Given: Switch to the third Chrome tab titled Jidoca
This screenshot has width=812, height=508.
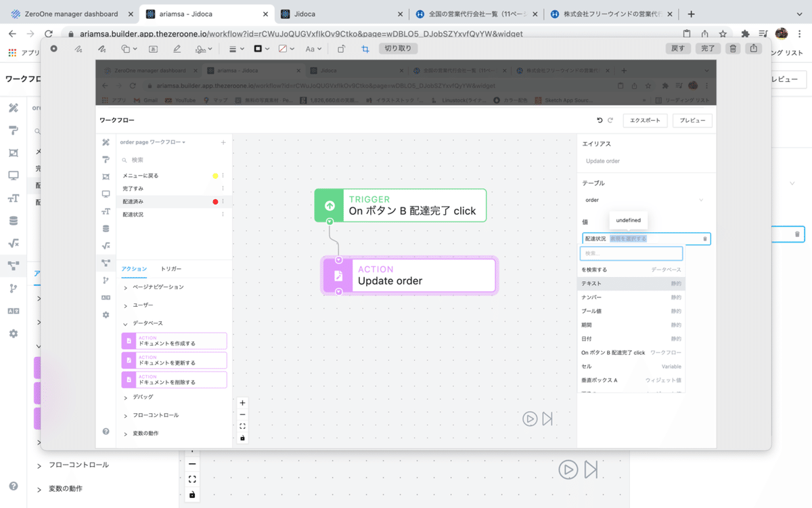Looking at the screenshot, I should click(x=342, y=14).
